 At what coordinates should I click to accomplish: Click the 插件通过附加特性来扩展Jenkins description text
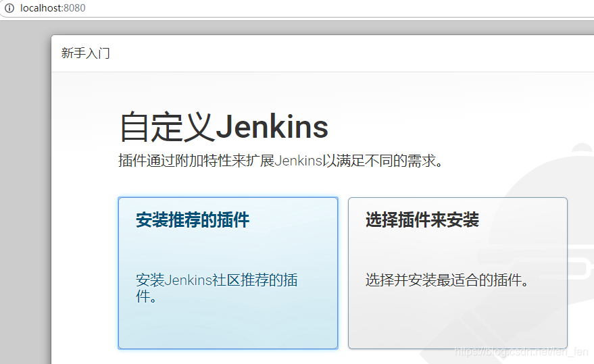click(x=280, y=161)
